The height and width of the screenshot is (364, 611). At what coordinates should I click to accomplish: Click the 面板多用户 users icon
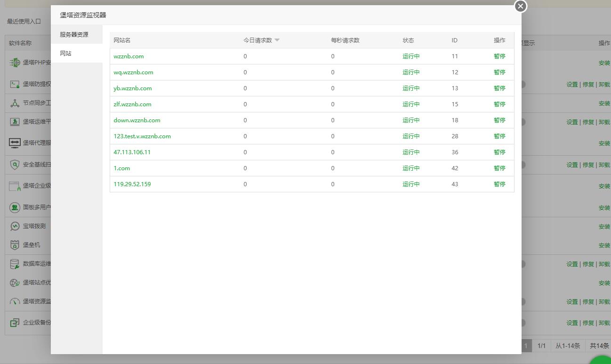tap(15, 207)
